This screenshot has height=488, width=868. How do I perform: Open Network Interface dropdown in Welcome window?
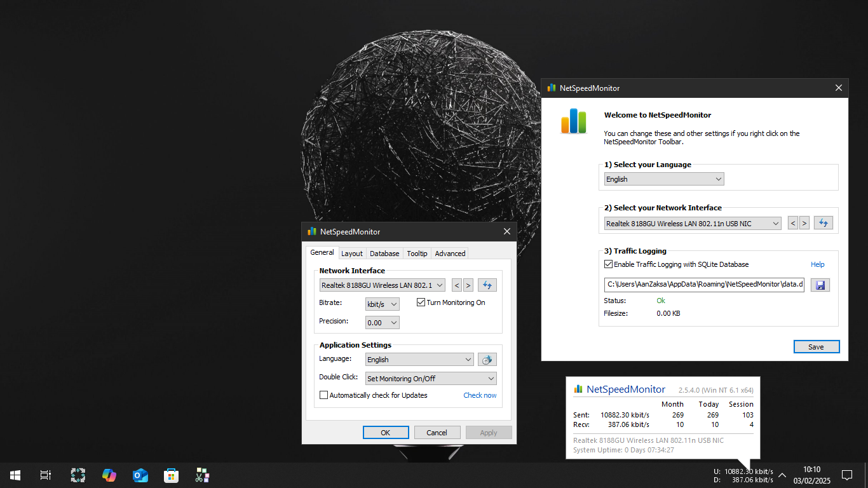click(693, 224)
